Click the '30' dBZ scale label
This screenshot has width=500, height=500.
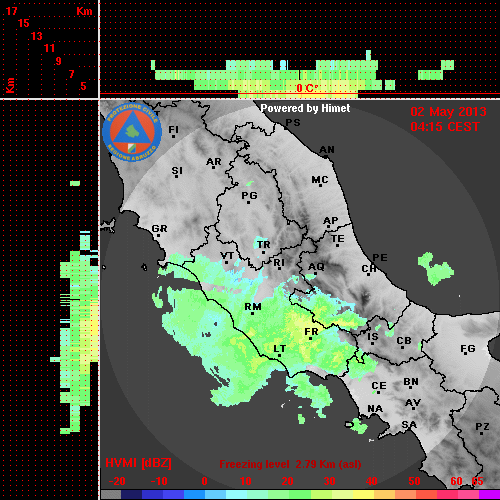click(329, 481)
